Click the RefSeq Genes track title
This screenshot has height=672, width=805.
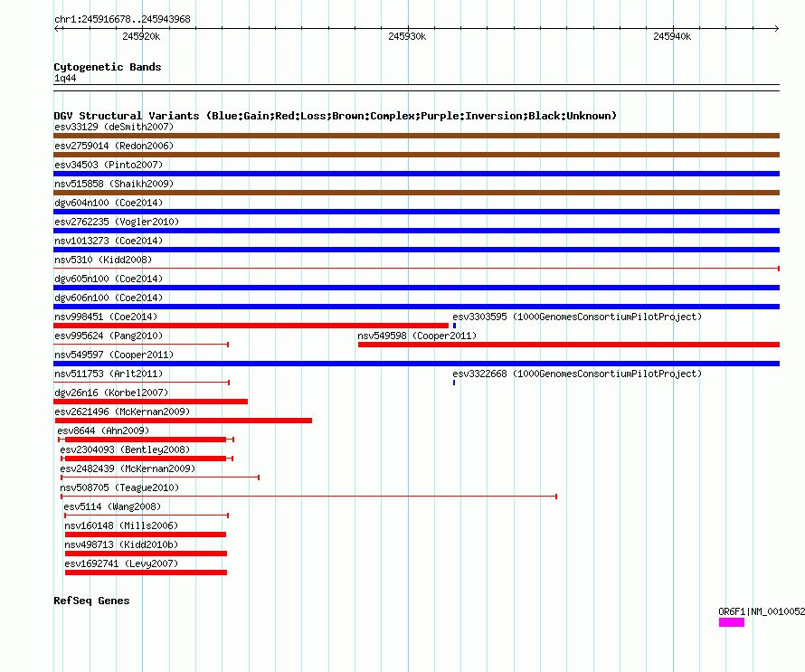pyautogui.click(x=91, y=601)
